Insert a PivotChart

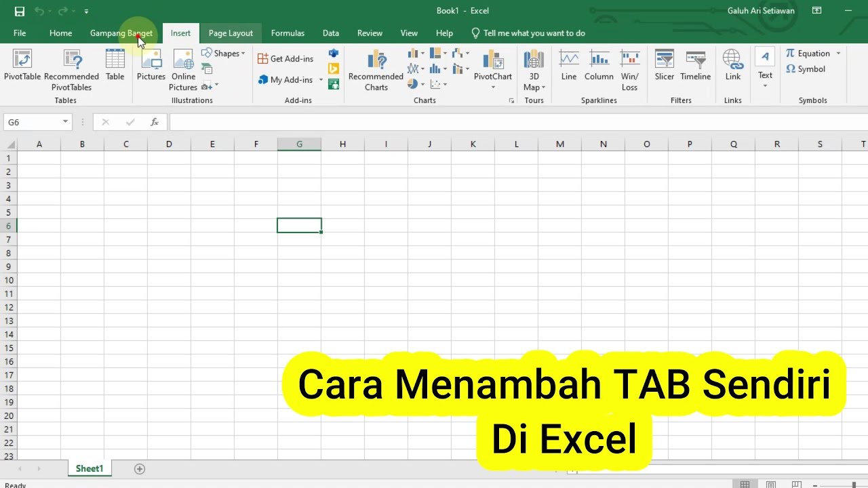pyautogui.click(x=493, y=70)
